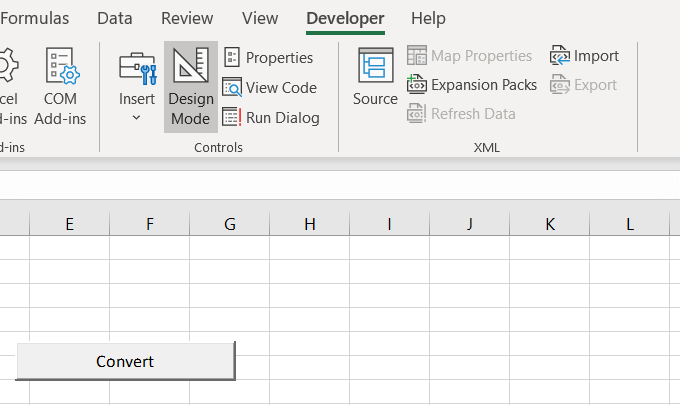Click Map Properties in XML group
This screenshot has height=405, width=680.
(470, 56)
